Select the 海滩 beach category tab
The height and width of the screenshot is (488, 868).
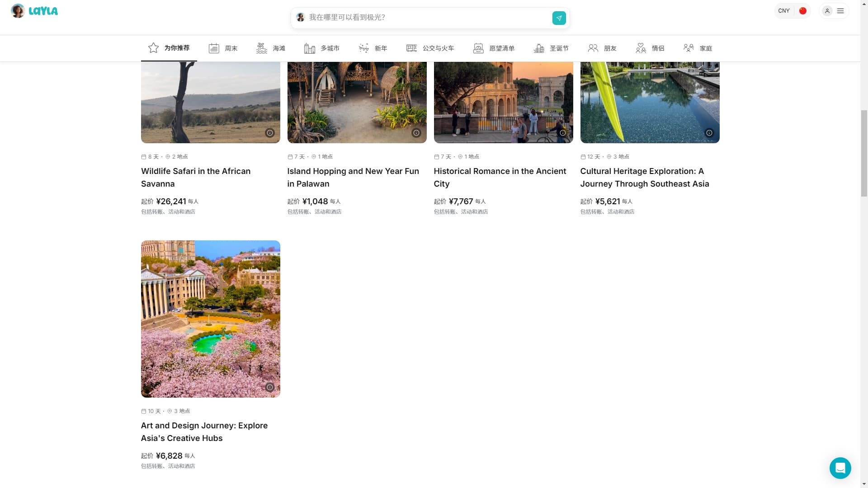click(270, 48)
